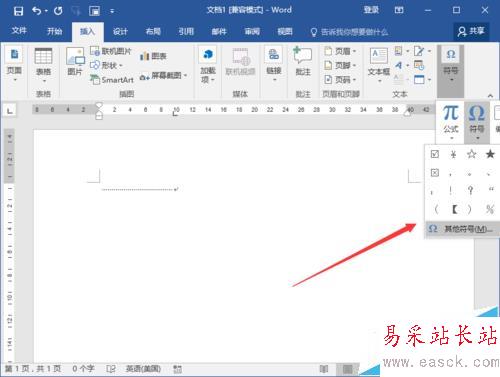Screen dimensions: 500x377
Task: Click the macro recording icon in status bar
Action: coord(178,369)
